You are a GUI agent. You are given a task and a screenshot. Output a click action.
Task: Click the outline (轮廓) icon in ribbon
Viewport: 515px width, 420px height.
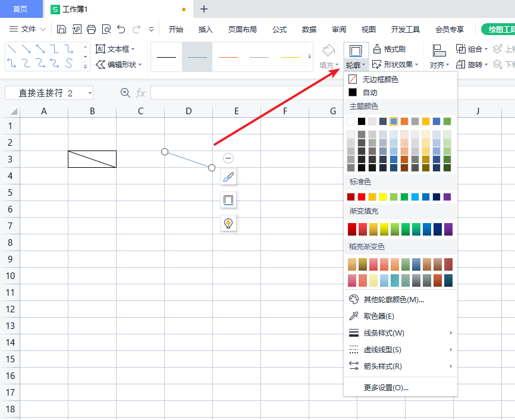click(356, 51)
